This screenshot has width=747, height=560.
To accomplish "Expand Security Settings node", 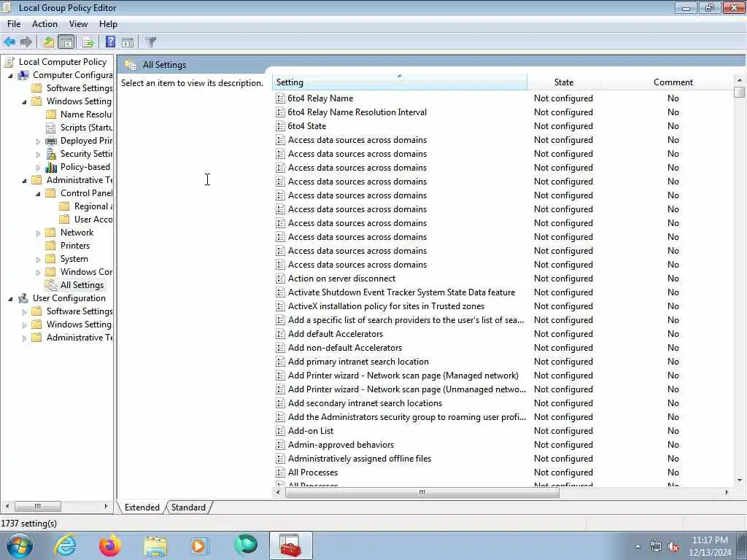I will click(38, 155).
